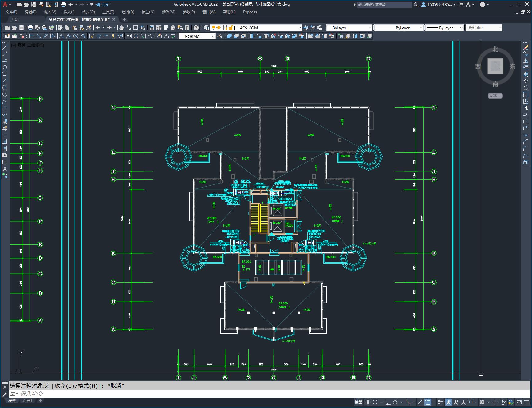Open the QuickCalc calculator icon
532x408 pixels.
(x=187, y=28)
